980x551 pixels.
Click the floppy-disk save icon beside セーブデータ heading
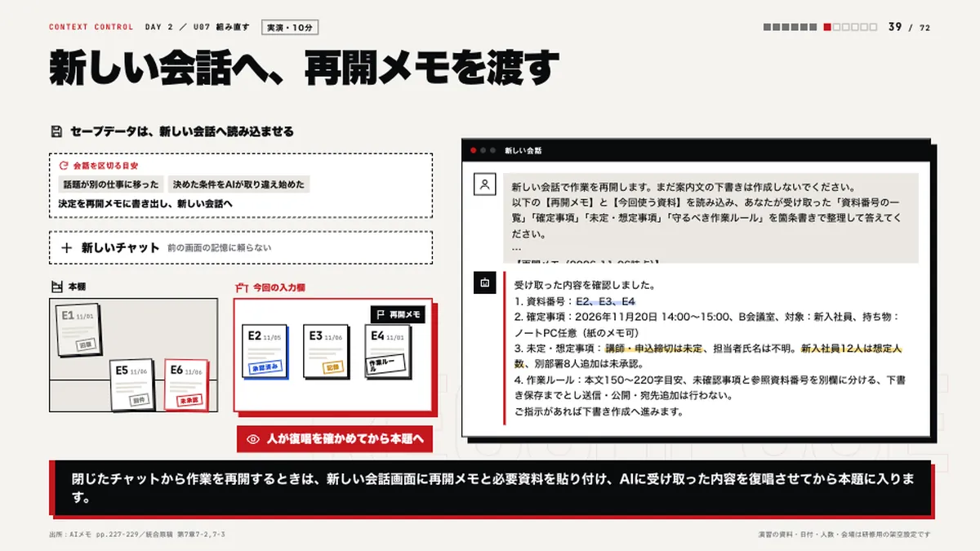56,131
